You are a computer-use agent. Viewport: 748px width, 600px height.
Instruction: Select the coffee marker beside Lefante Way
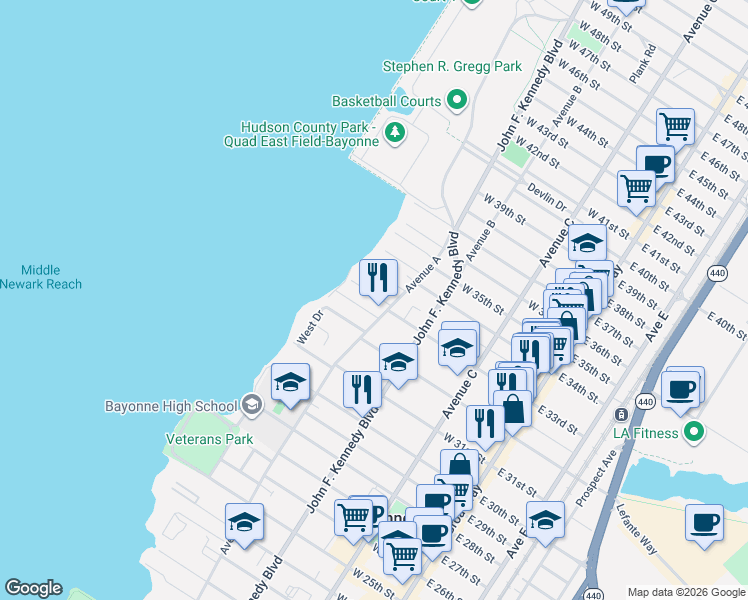point(704,524)
